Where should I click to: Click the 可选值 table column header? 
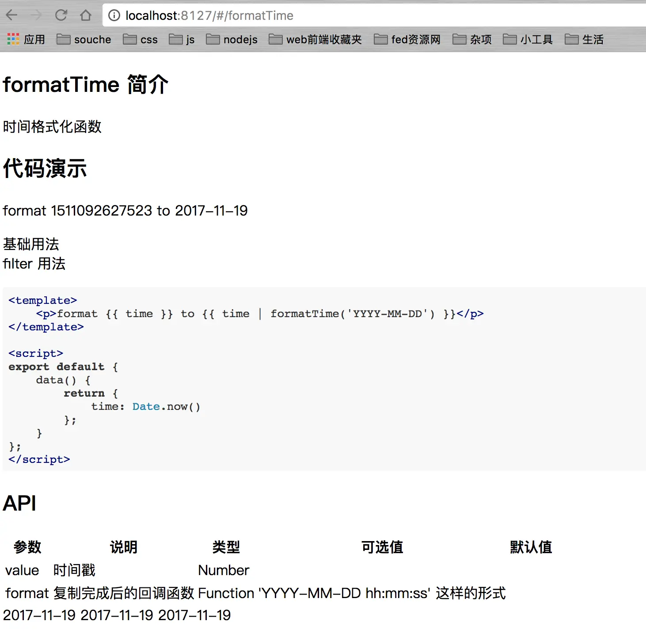[382, 547]
